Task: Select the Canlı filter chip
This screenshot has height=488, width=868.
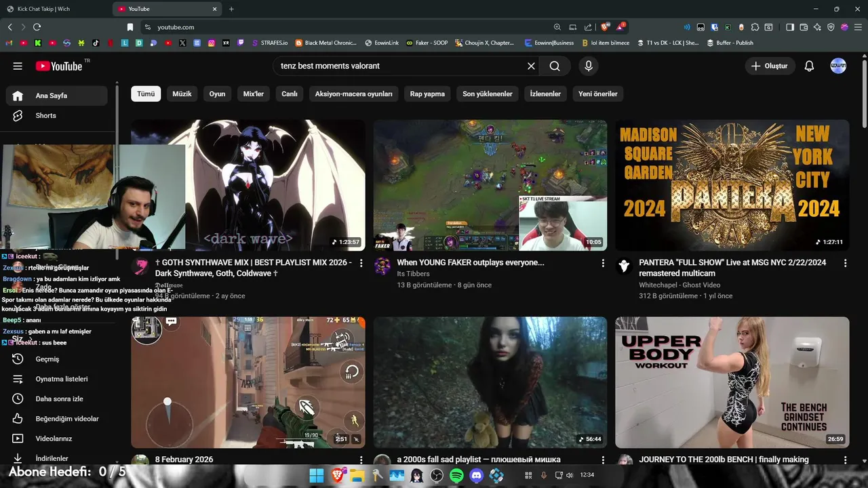Action: click(290, 94)
